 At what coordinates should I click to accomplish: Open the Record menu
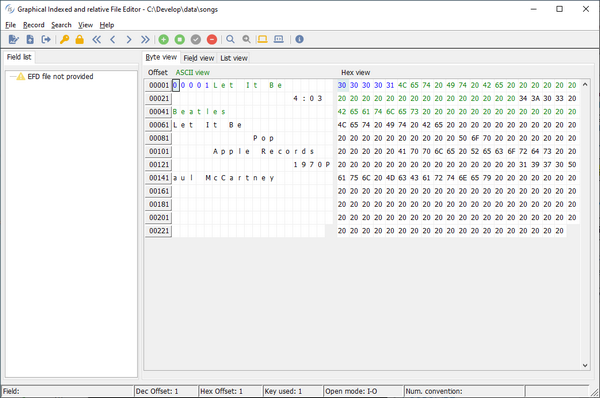coord(34,25)
